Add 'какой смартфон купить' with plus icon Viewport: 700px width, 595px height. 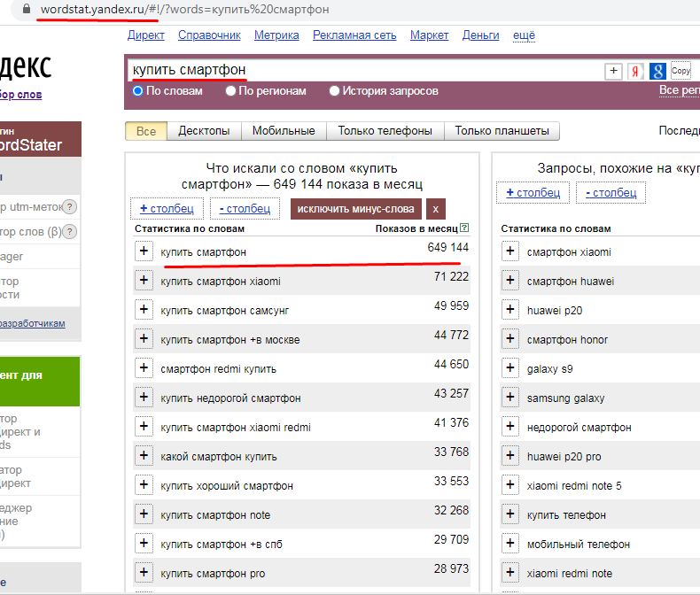pos(144,456)
